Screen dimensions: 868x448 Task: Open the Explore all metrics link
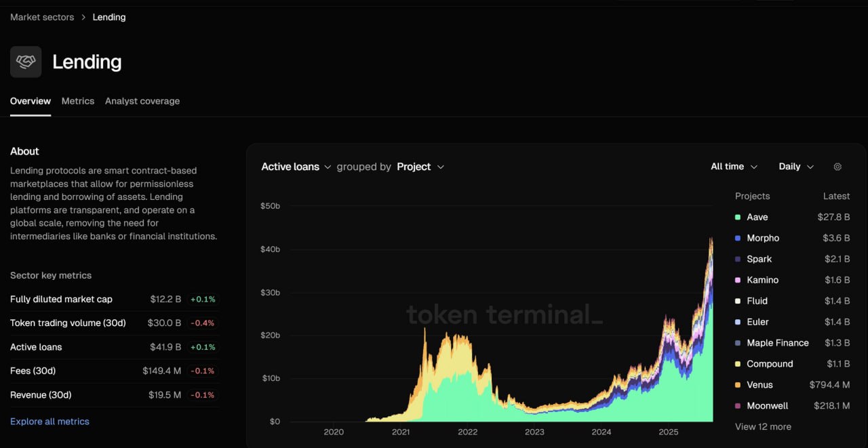tap(50, 422)
